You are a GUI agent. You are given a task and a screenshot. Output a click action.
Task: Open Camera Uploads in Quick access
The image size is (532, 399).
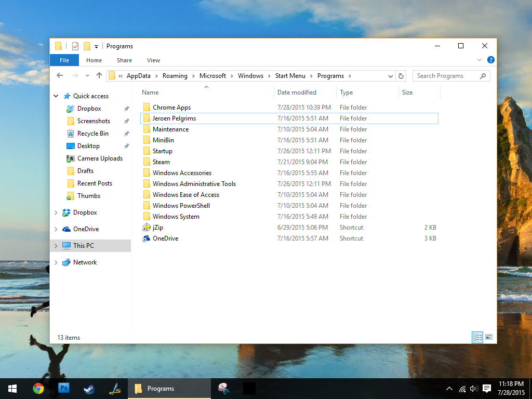pos(100,158)
